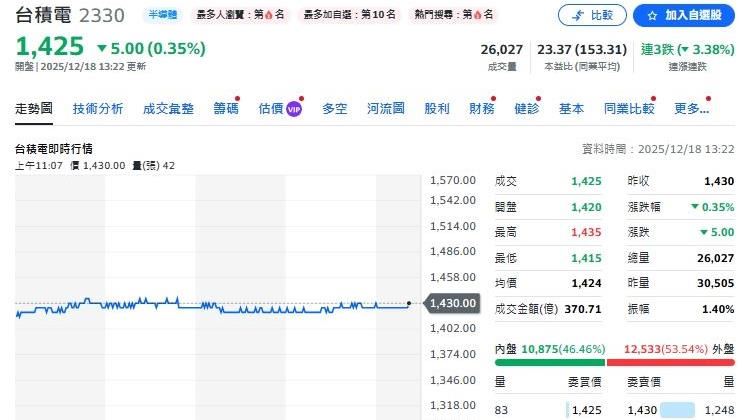Click the ask volume 1,248
Viewport: 746px width, 420px height.
coord(719,410)
